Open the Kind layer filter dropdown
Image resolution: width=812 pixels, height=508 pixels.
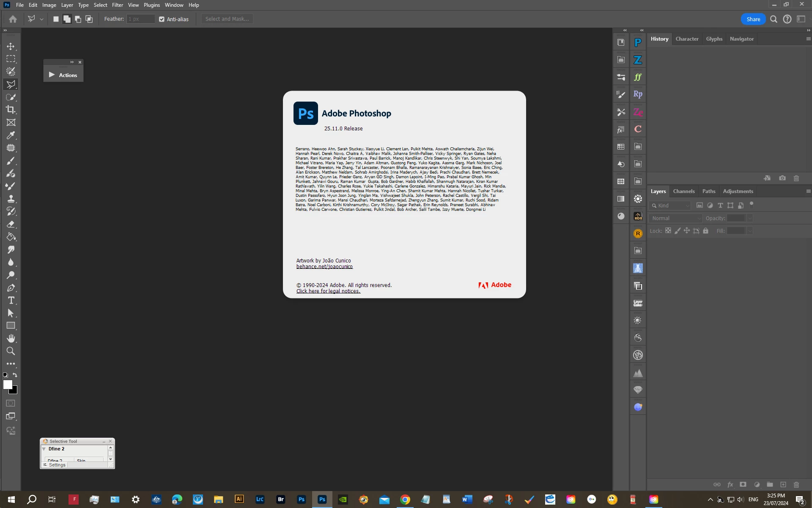(671, 205)
